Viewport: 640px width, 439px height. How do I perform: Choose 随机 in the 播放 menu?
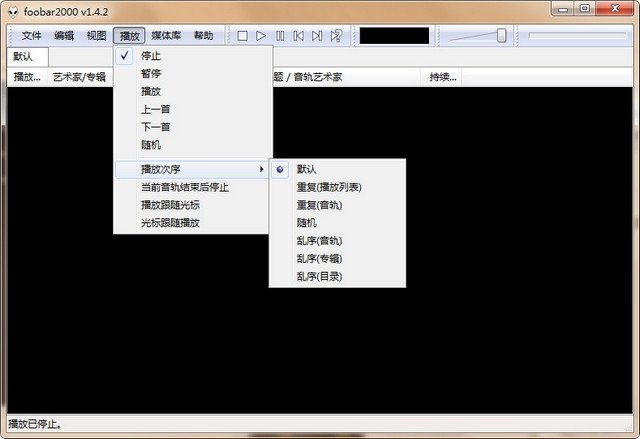tap(194, 145)
